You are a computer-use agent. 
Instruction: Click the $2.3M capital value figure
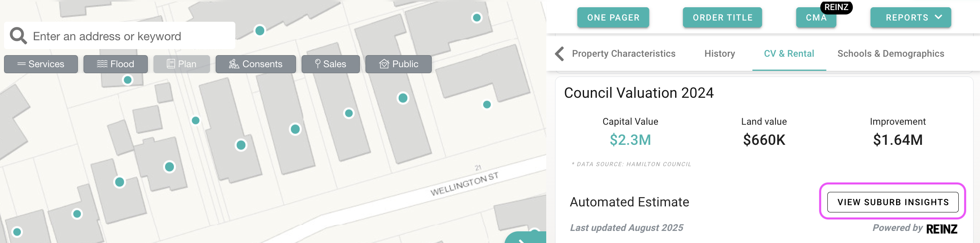[x=630, y=140]
